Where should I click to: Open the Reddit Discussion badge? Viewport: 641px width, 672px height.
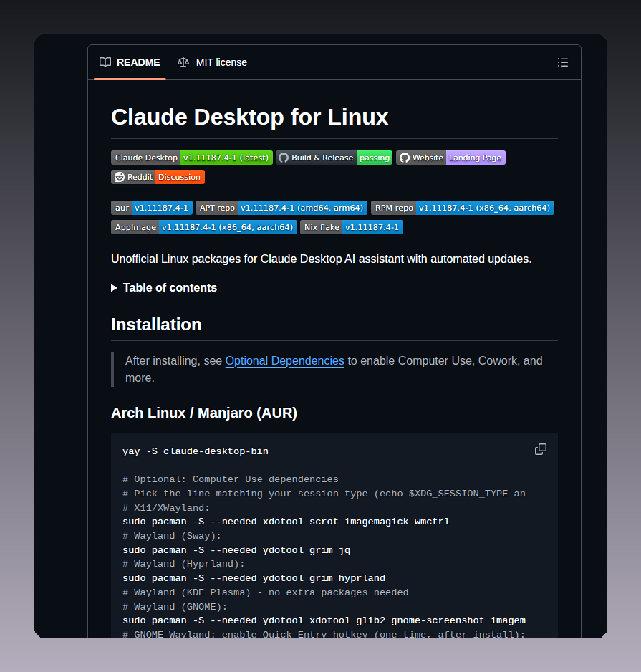coord(158,177)
